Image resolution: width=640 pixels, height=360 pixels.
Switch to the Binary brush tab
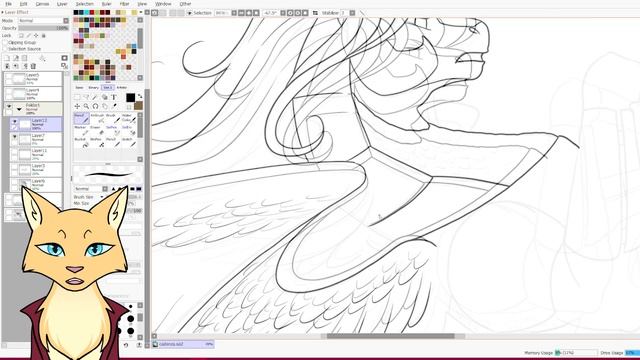pos(93,88)
